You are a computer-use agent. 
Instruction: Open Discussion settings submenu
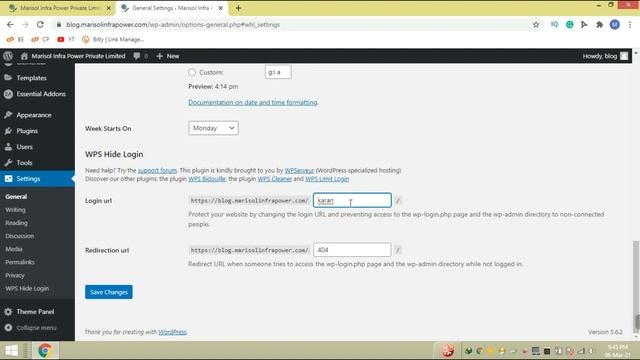[20, 236]
